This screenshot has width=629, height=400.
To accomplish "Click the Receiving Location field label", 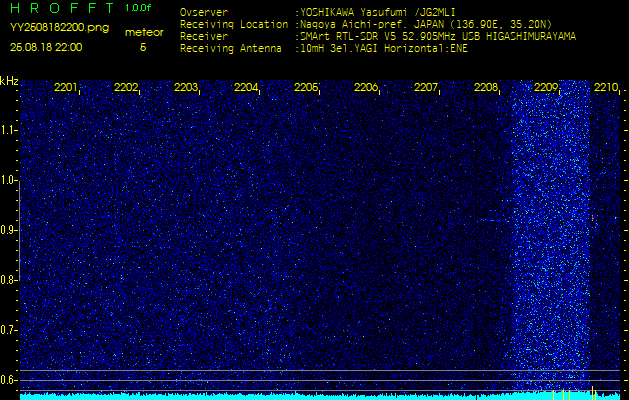I will click(x=234, y=25).
